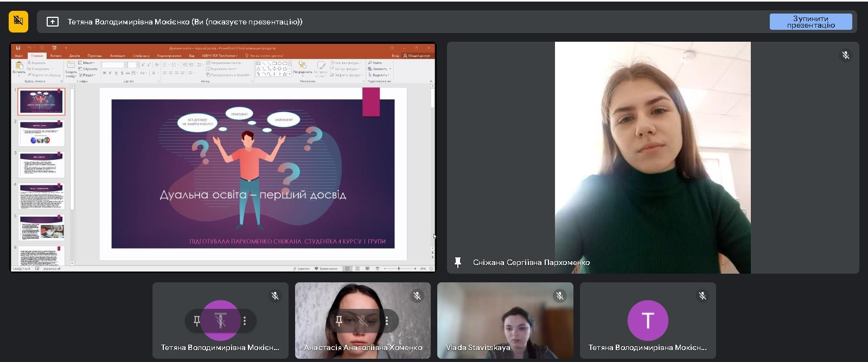Switch to Reading view icon
The width and height of the screenshot is (868, 362).
pos(367,269)
